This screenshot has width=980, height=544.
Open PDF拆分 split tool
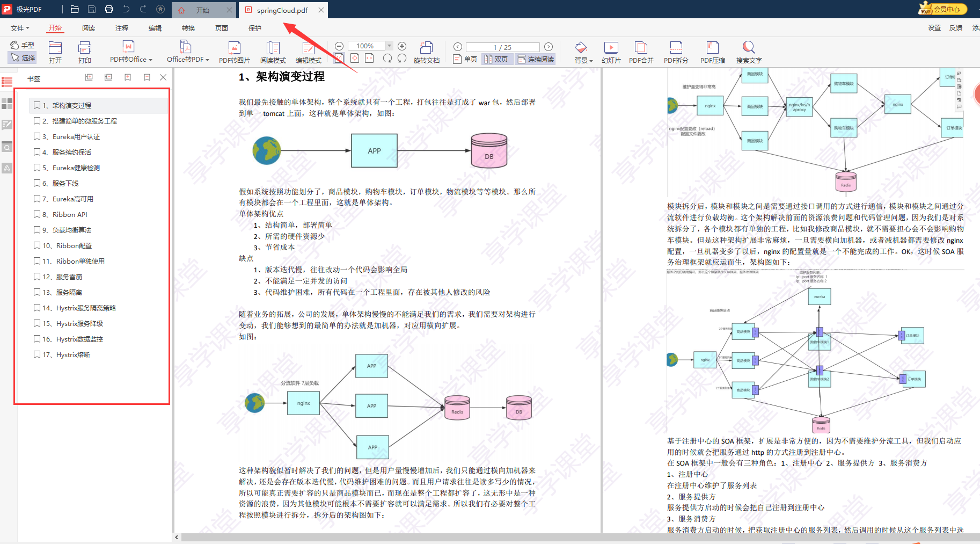click(x=676, y=52)
